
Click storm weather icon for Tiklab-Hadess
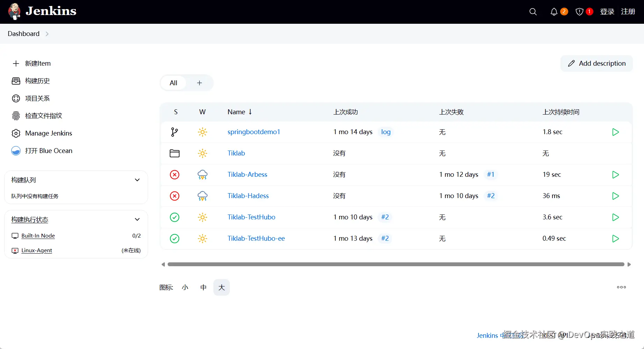203,196
